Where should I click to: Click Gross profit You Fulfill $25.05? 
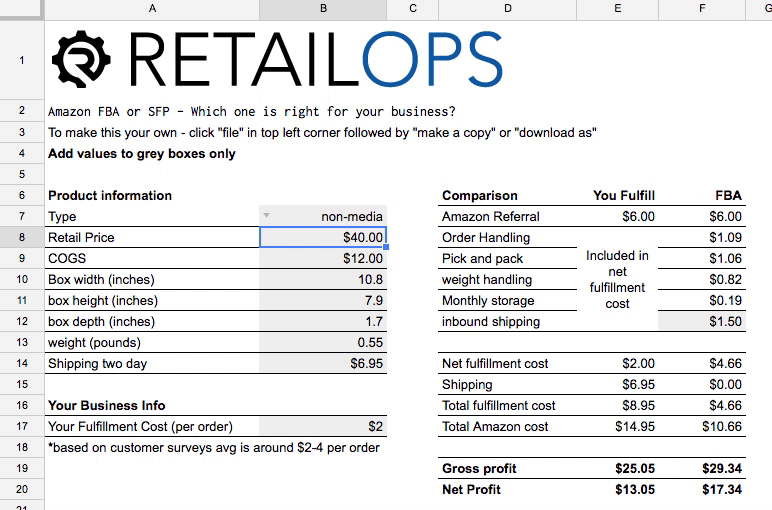pos(617,469)
